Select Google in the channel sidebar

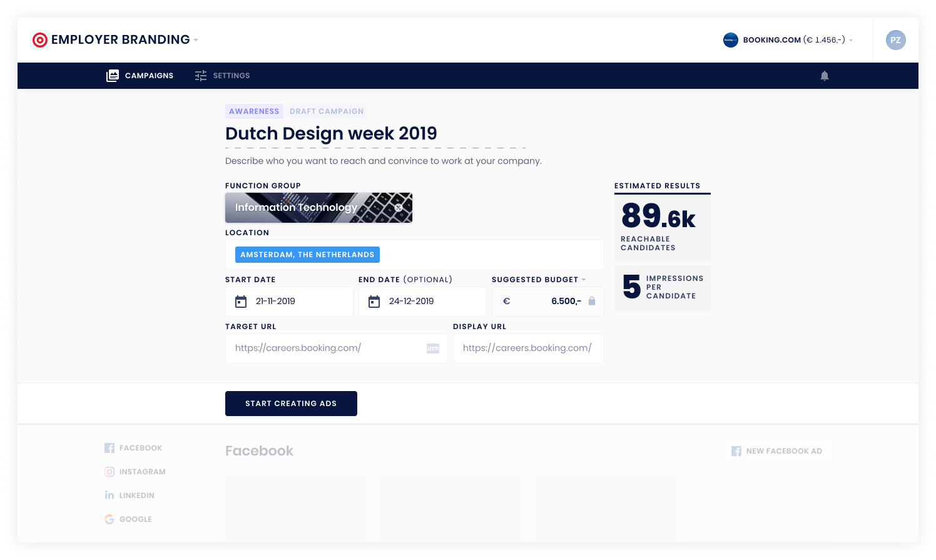click(128, 519)
